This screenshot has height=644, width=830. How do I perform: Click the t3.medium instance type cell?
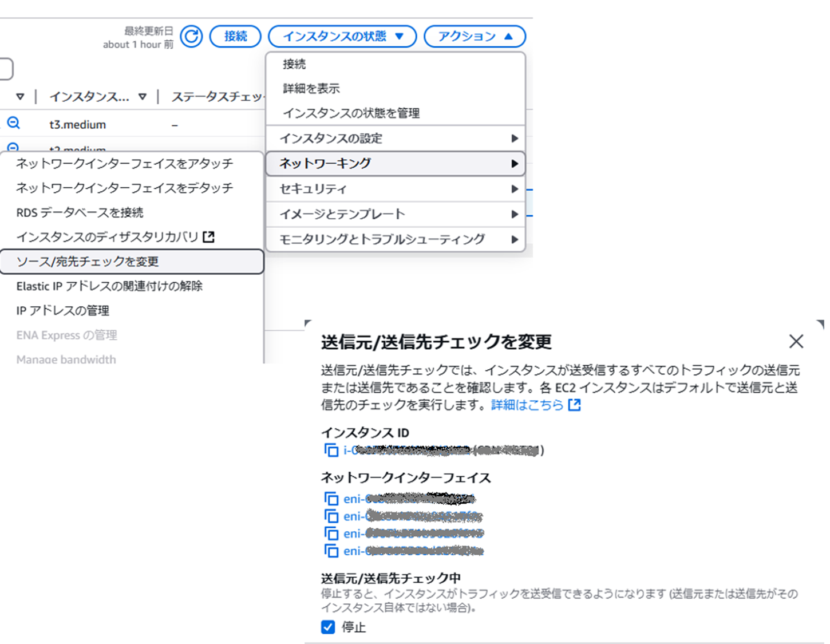tap(78, 125)
